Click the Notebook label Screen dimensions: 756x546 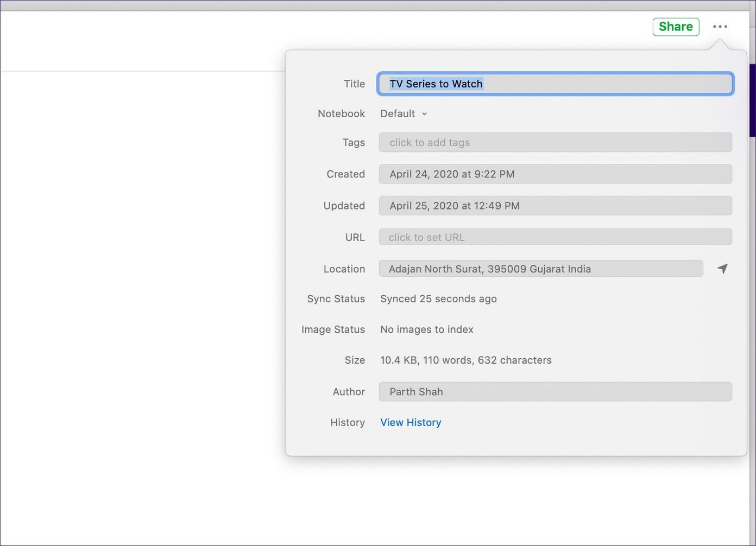341,113
